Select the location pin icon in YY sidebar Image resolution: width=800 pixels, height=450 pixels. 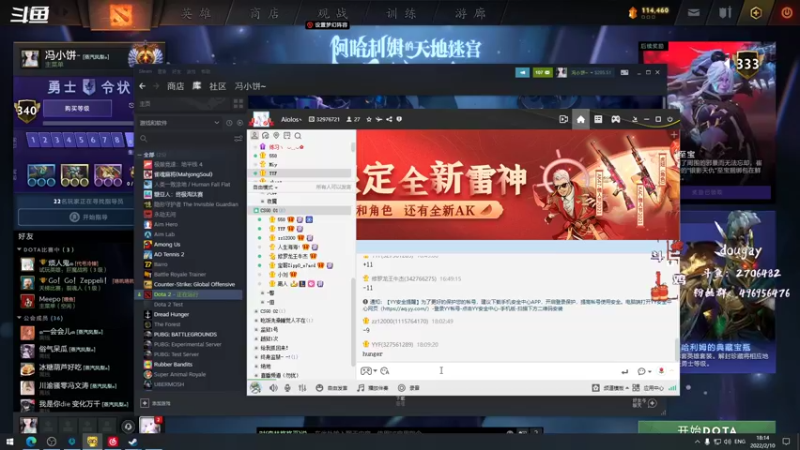[x=276, y=135]
